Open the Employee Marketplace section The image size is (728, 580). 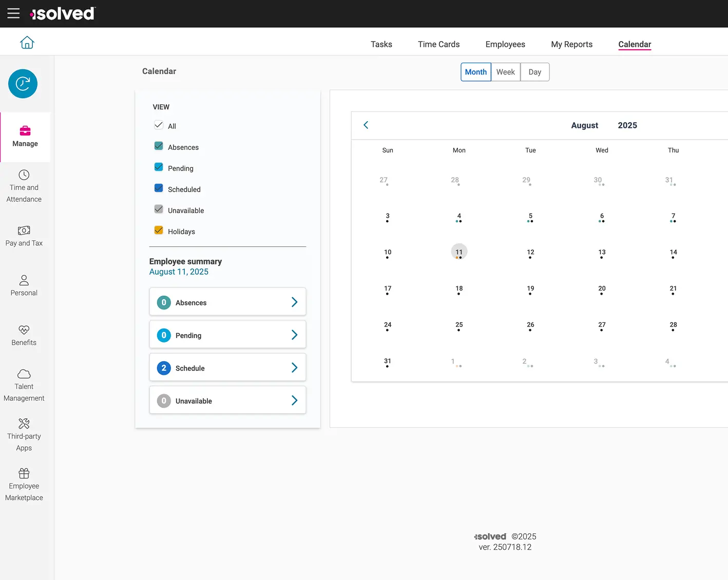tap(24, 483)
